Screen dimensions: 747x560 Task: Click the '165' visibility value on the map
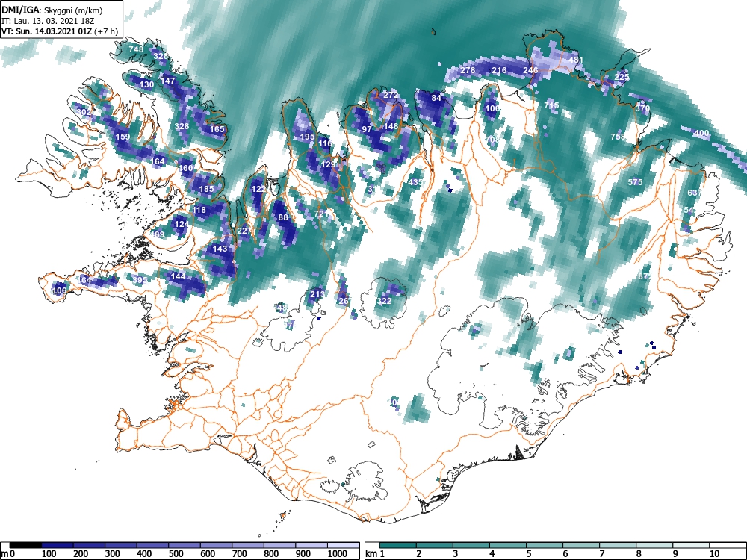coord(217,129)
